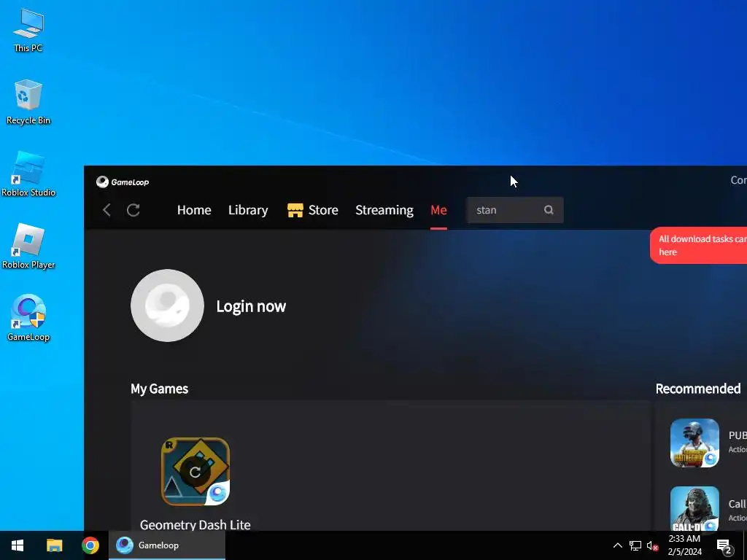747x560 pixels.
Task: Select GameLoop desktop shortcut
Action: point(28,318)
